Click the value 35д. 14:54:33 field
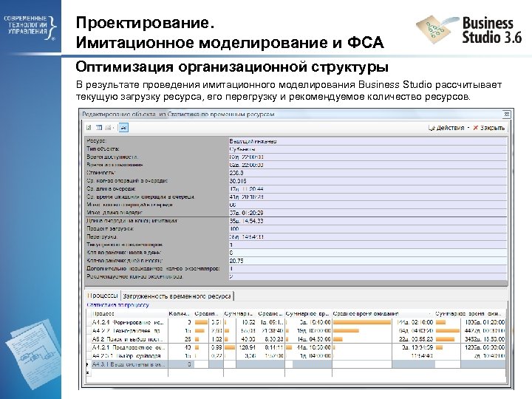532x399 pixels. (x=368, y=221)
